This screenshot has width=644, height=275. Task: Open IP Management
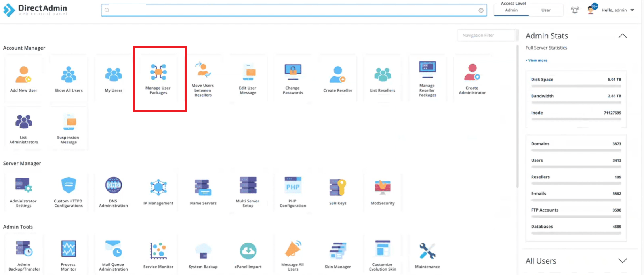(158, 192)
